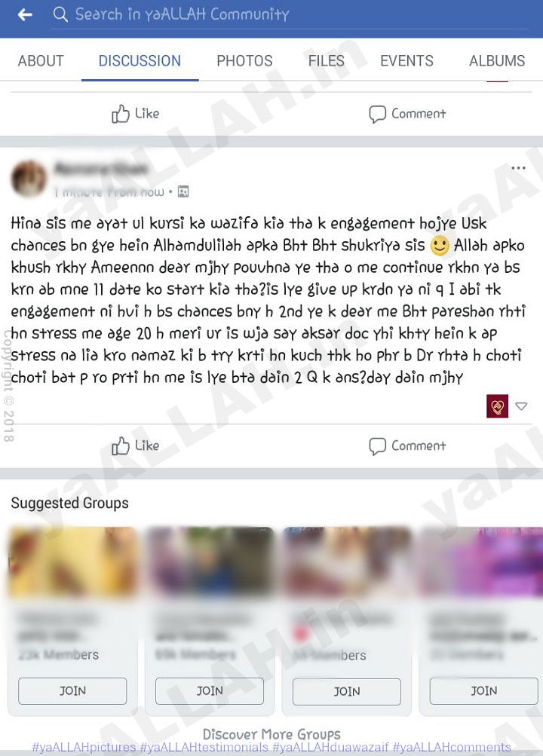Viewport: 543px width, 756px height.
Task: Go to the EVENTS tab
Action: (406, 61)
